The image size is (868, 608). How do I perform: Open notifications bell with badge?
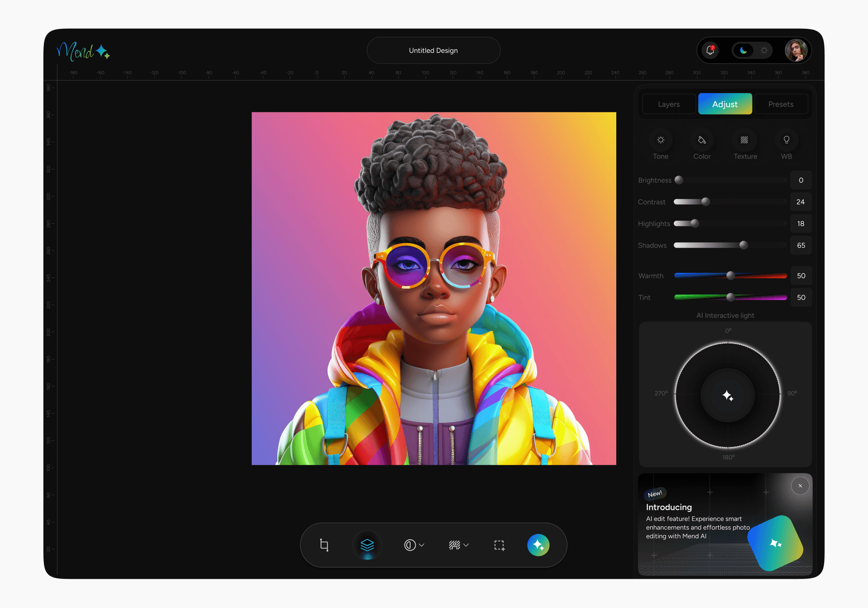(x=710, y=50)
